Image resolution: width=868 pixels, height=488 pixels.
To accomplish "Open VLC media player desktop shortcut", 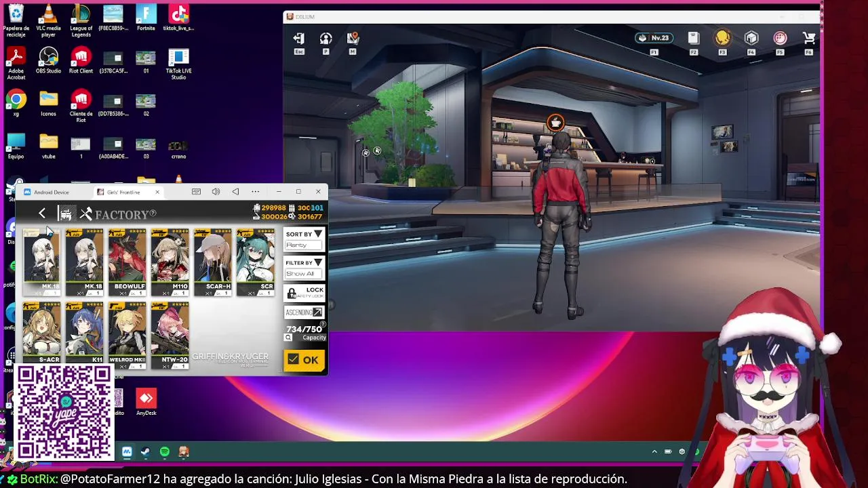I will click(x=48, y=20).
